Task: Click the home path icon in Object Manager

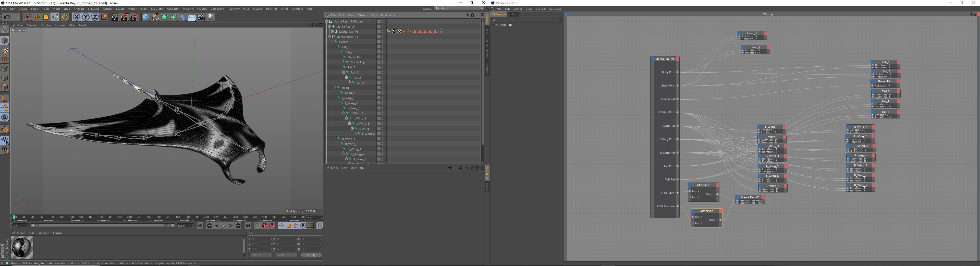Action: 472,15
